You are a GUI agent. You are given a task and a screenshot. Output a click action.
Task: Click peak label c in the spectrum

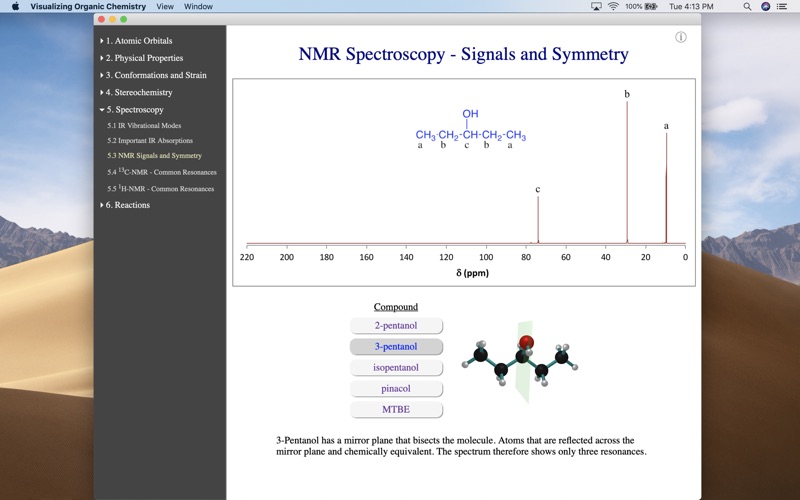(x=537, y=189)
